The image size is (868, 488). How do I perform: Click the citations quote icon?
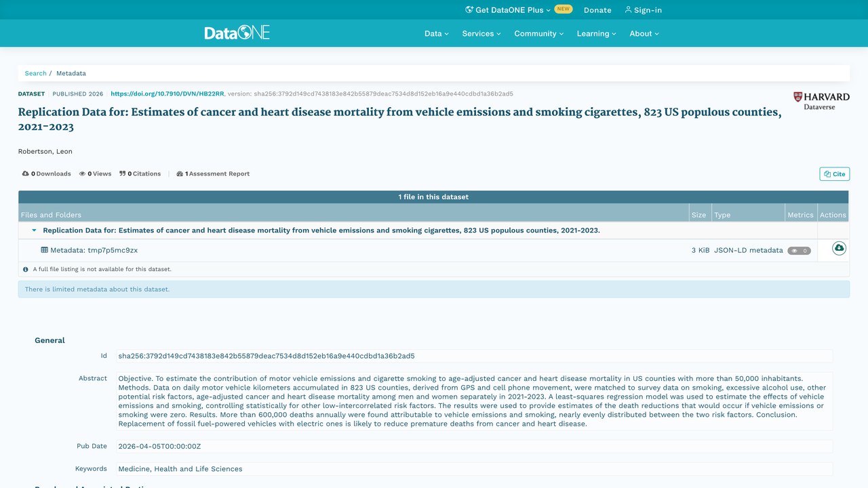point(123,174)
